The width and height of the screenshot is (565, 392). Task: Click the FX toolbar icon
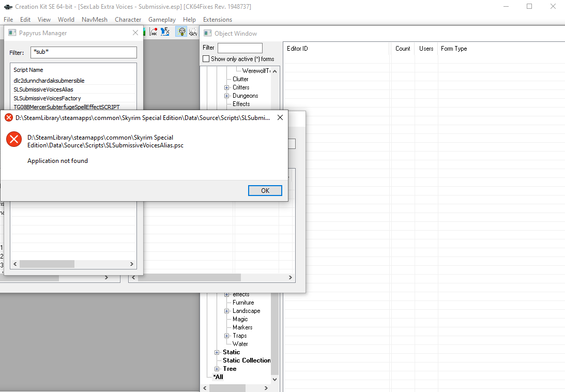165,32
